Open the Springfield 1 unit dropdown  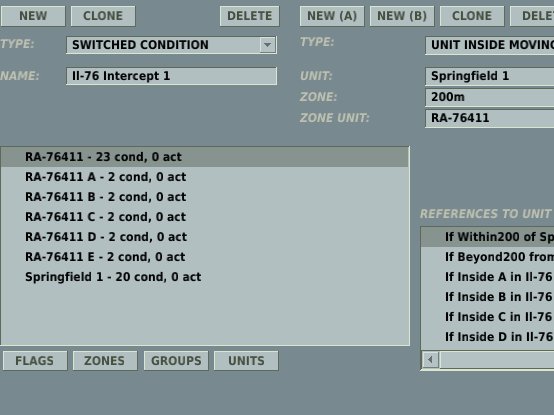click(489, 76)
